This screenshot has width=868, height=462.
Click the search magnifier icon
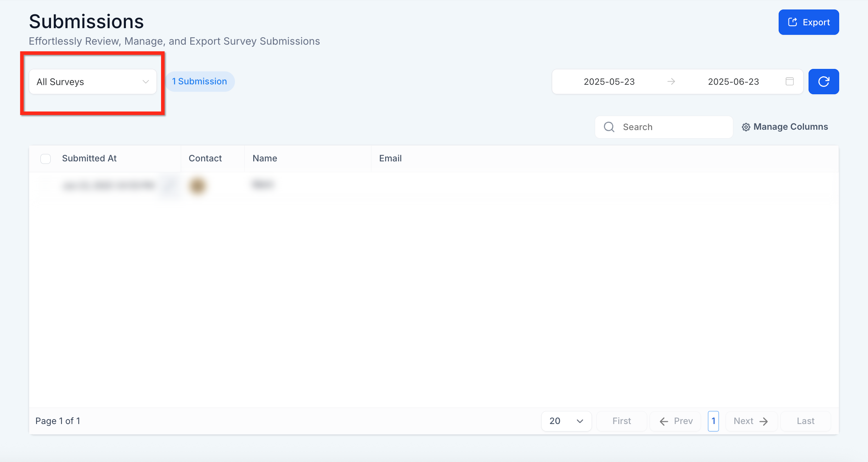pyautogui.click(x=609, y=127)
